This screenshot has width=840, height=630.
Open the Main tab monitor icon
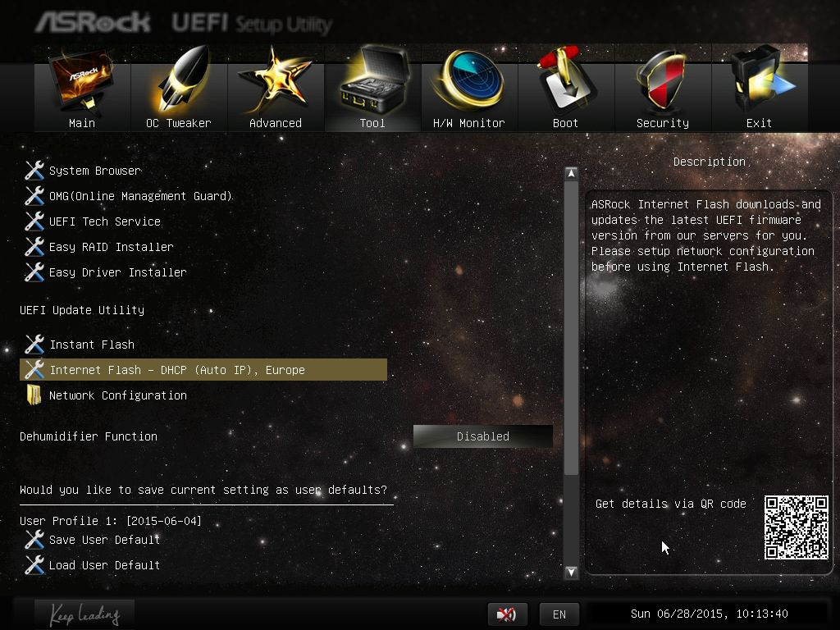click(82, 80)
